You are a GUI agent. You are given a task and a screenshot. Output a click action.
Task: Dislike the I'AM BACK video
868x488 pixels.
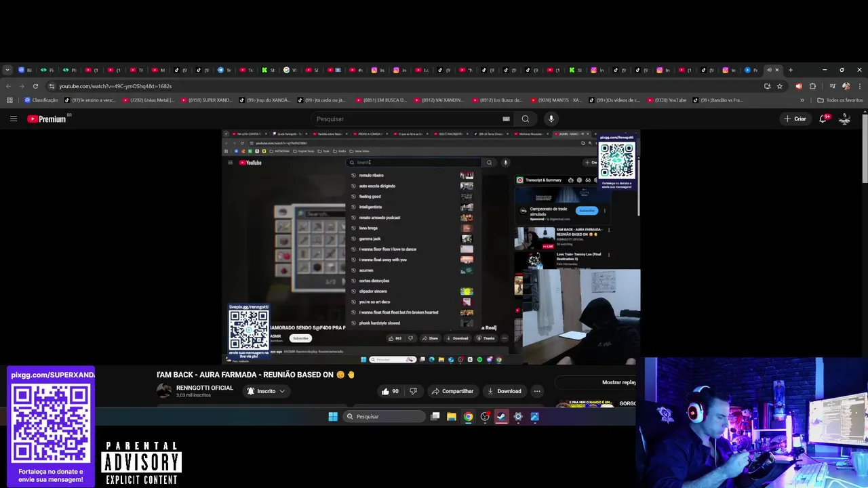pyautogui.click(x=413, y=391)
